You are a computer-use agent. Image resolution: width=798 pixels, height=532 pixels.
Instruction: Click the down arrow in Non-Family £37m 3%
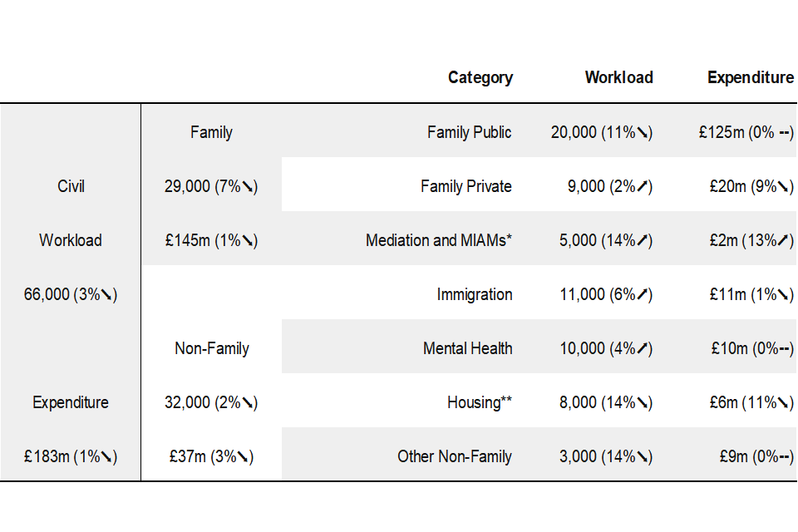244,457
